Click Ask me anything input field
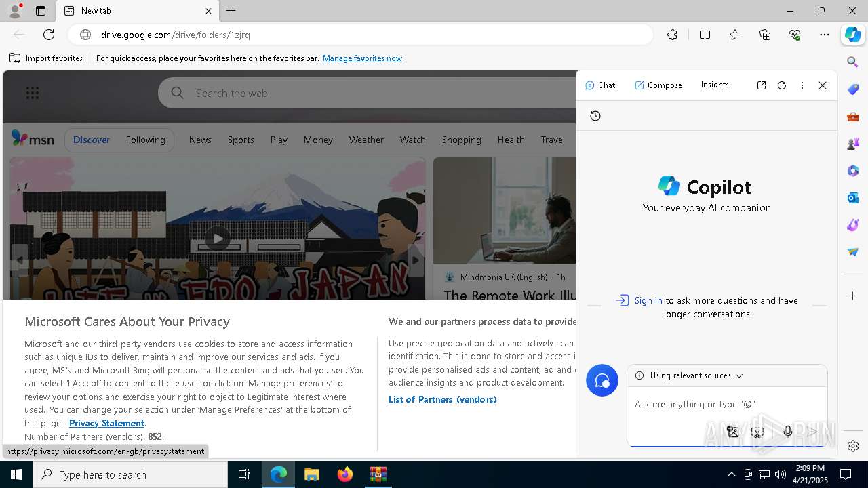Viewport: 868px width, 488px height. click(x=727, y=405)
